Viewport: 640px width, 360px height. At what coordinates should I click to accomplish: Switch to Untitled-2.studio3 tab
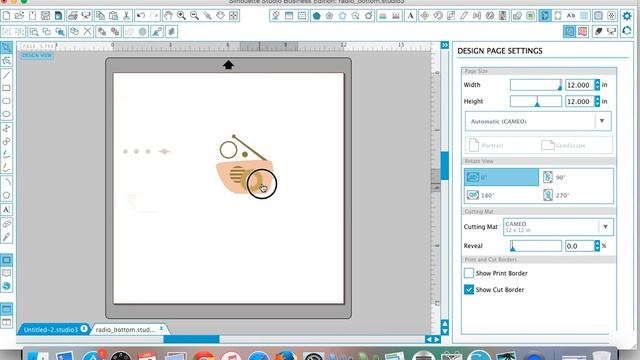[x=51, y=329]
